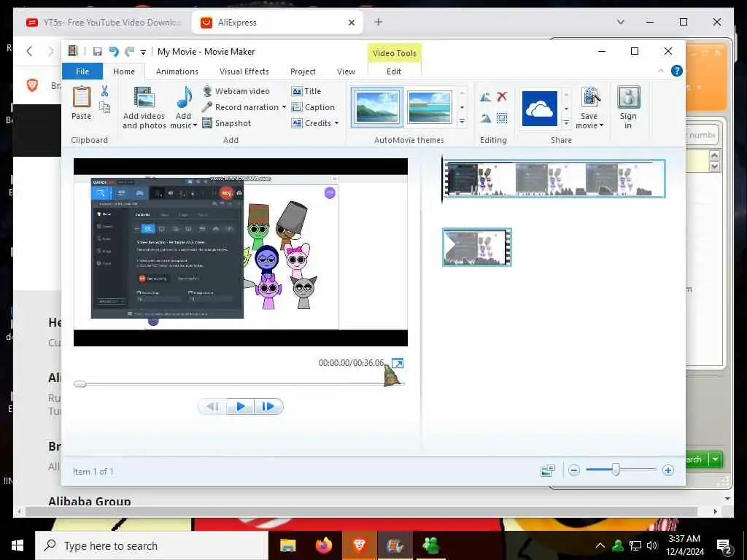This screenshot has width=747, height=560.
Task: Close the AliExpress browser tab
Action: (x=352, y=23)
